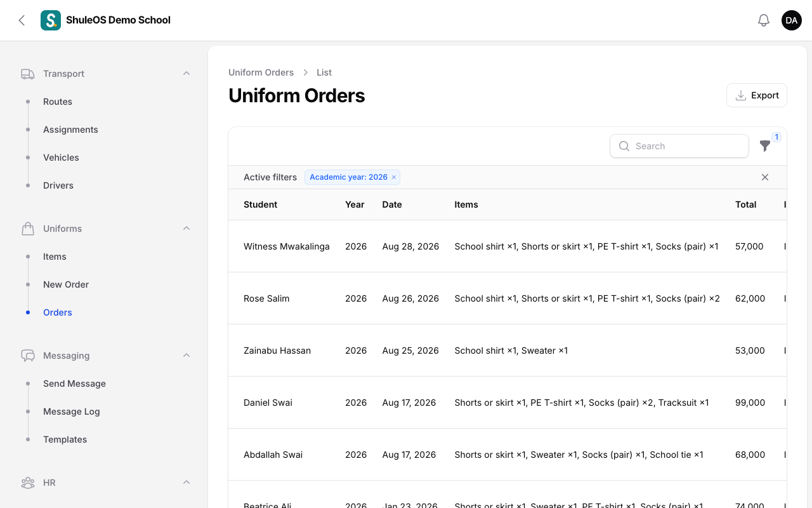Open message Templates page
Screen dimensions: 812x508
point(65,439)
